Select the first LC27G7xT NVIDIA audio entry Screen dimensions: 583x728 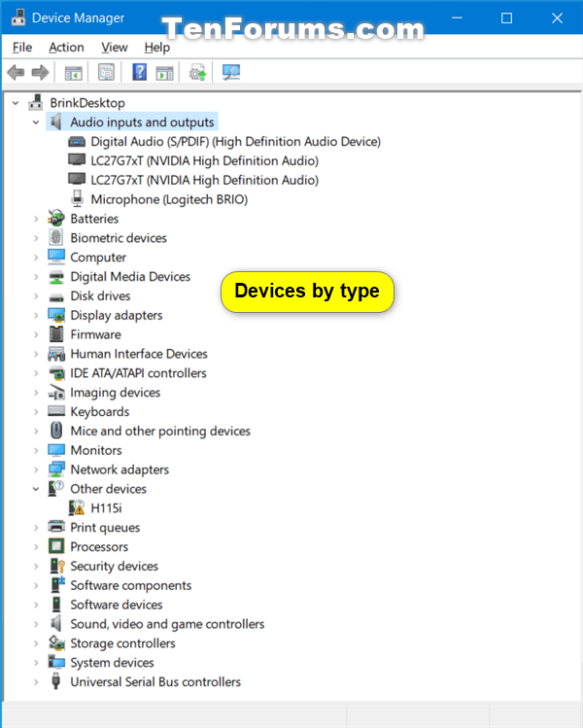tap(205, 160)
